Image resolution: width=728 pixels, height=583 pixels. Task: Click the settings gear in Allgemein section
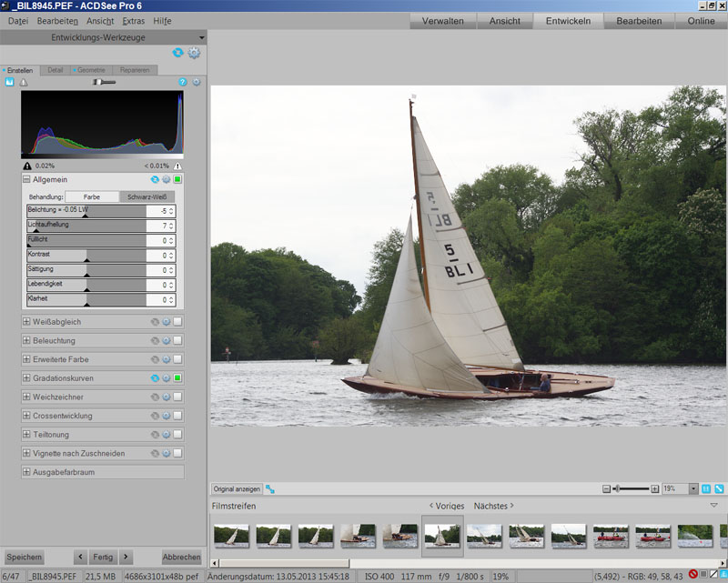click(167, 180)
